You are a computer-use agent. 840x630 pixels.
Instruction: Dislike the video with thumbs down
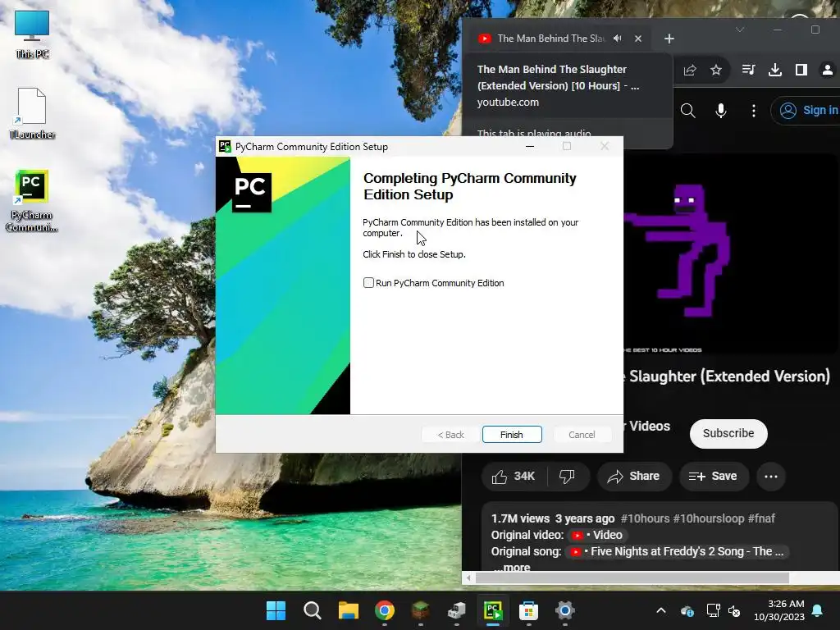tap(567, 477)
